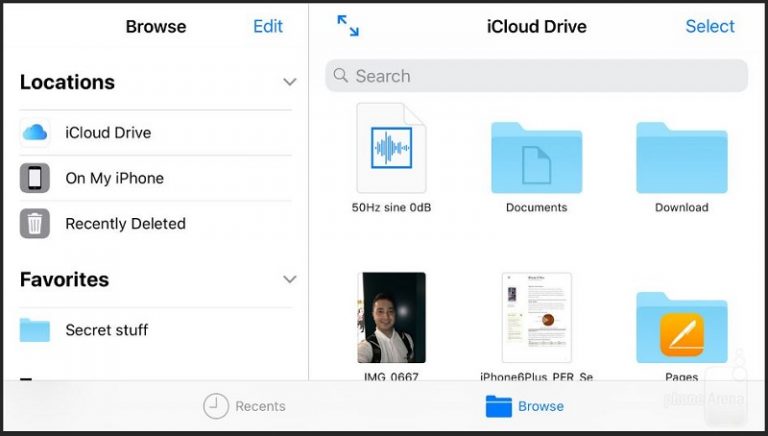The image size is (768, 436).
Task: Collapse the Locations section chevron
Action: coord(290,82)
